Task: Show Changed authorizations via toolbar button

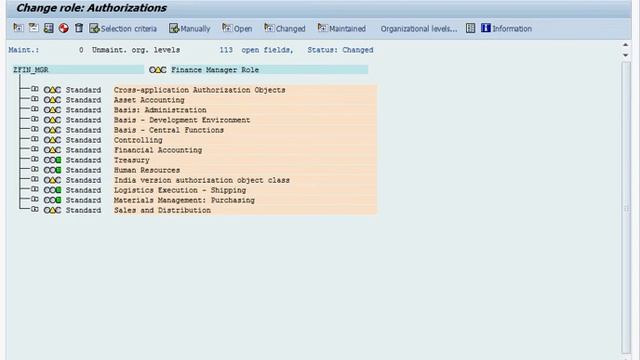Action: pyautogui.click(x=284, y=28)
